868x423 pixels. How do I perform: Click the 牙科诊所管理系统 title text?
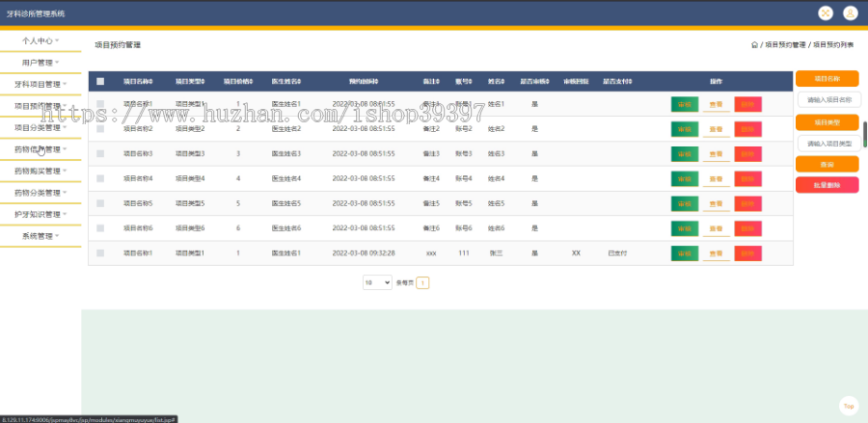[36, 13]
